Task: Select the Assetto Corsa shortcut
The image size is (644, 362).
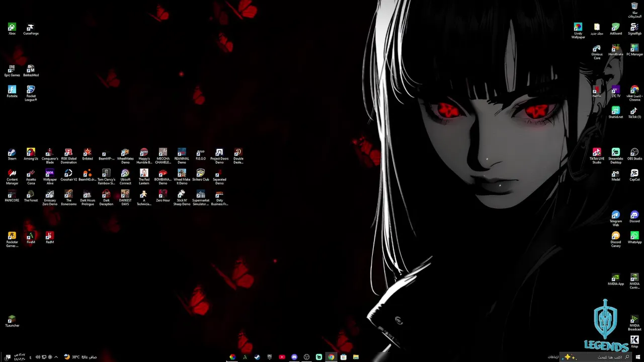Action: click(31, 177)
